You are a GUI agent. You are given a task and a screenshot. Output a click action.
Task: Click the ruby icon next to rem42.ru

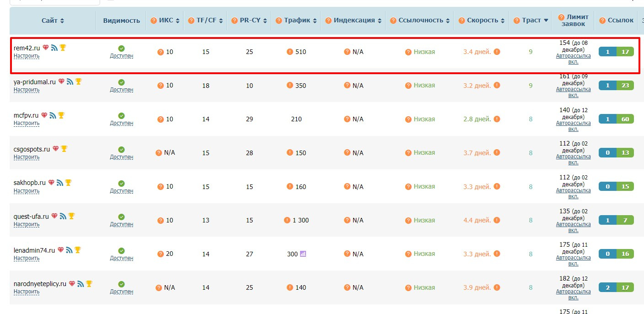pos(46,48)
